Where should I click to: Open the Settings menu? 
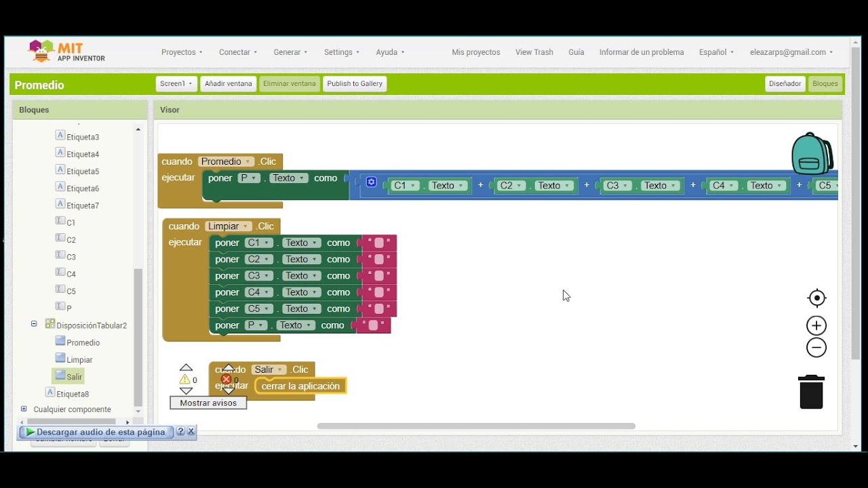pos(342,52)
